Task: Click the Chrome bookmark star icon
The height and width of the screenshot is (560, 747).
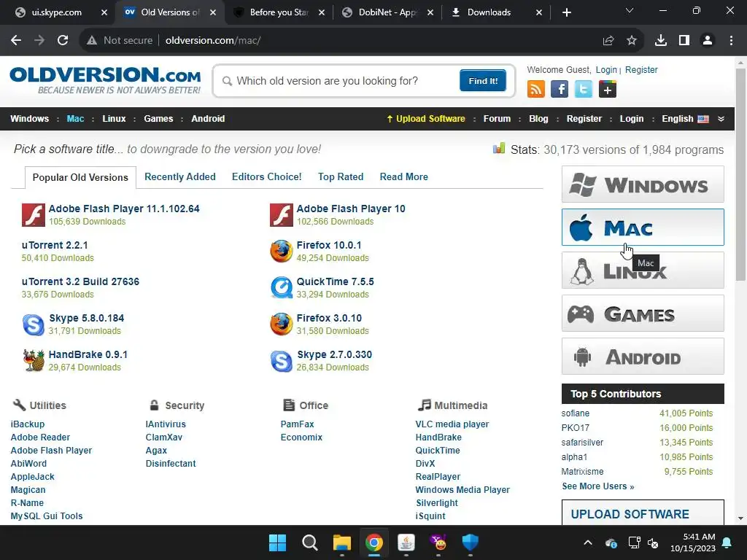Action: pos(632,41)
